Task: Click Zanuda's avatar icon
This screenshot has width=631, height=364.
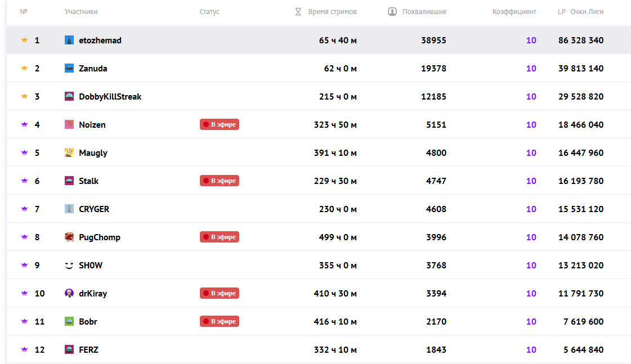Action: (69, 69)
